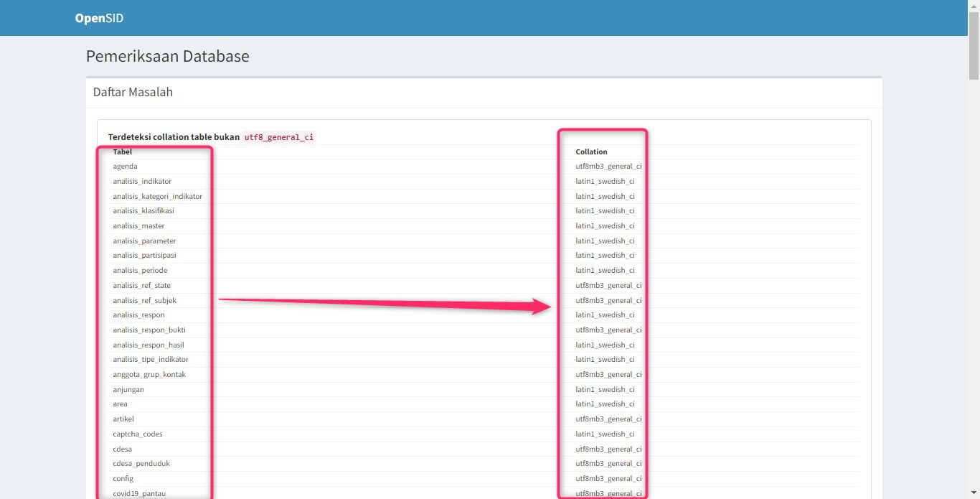Select the analisis_respon table name

point(138,314)
